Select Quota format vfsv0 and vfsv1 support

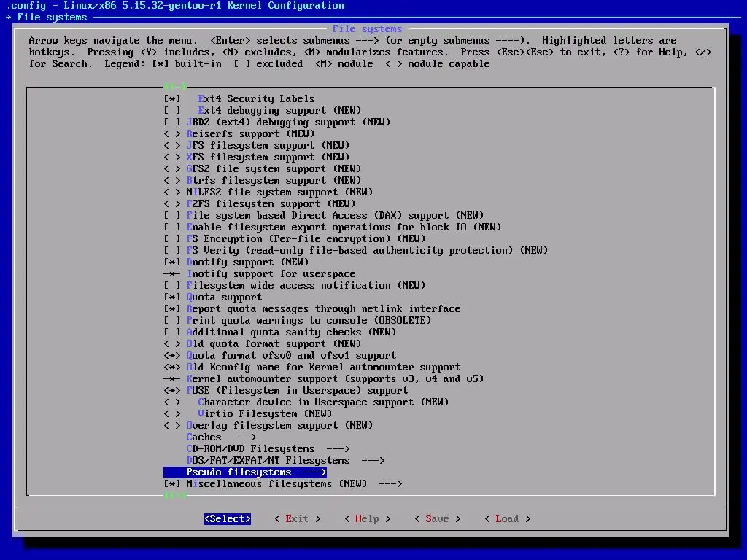[x=280, y=355]
